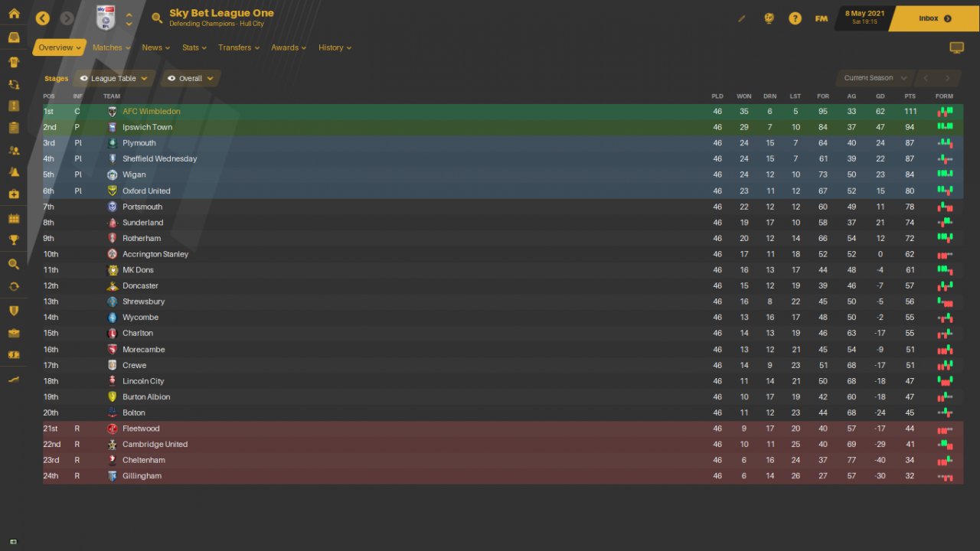Click the World globe icon in header

point(769,18)
